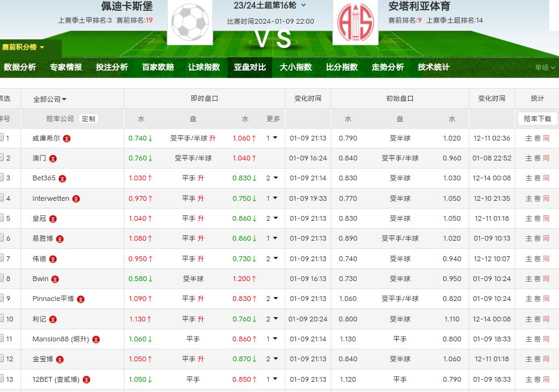Expand the 更多 arrow in the 威廉希尔 row
The height and width of the screenshot is (392, 559).
click(x=275, y=138)
